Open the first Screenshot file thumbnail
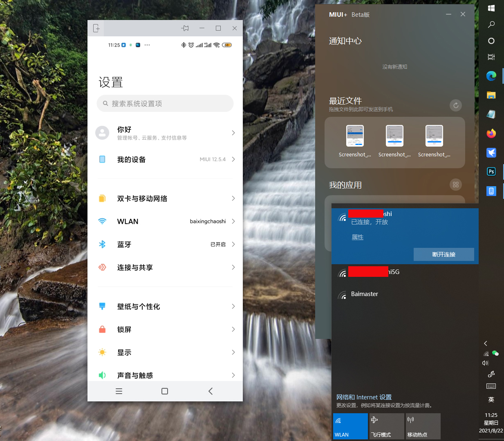This screenshot has height=441, width=504. coord(355,136)
